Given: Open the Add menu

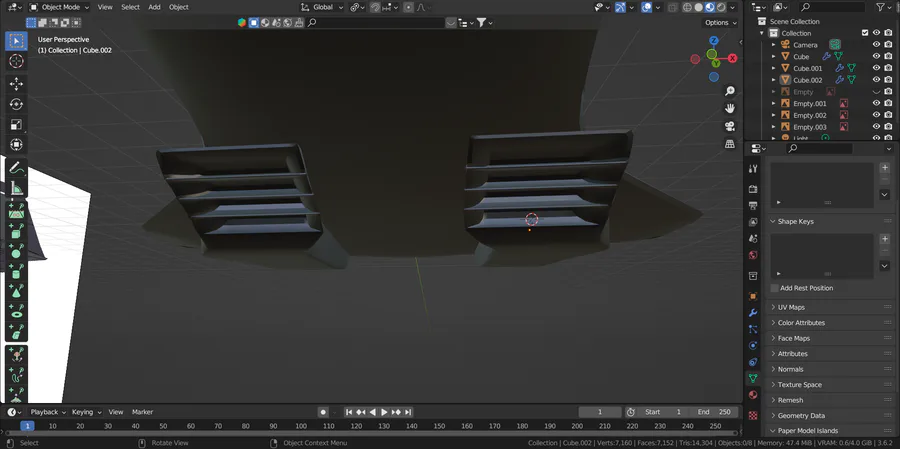Looking at the screenshot, I should [x=154, y=7].
